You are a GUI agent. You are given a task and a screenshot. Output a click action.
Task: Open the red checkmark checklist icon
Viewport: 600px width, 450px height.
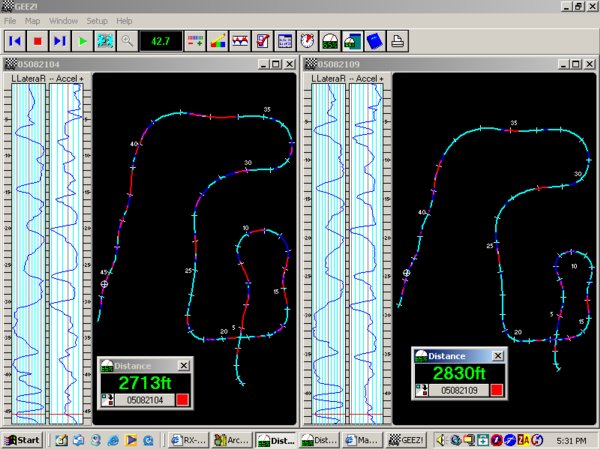point(262,41)
